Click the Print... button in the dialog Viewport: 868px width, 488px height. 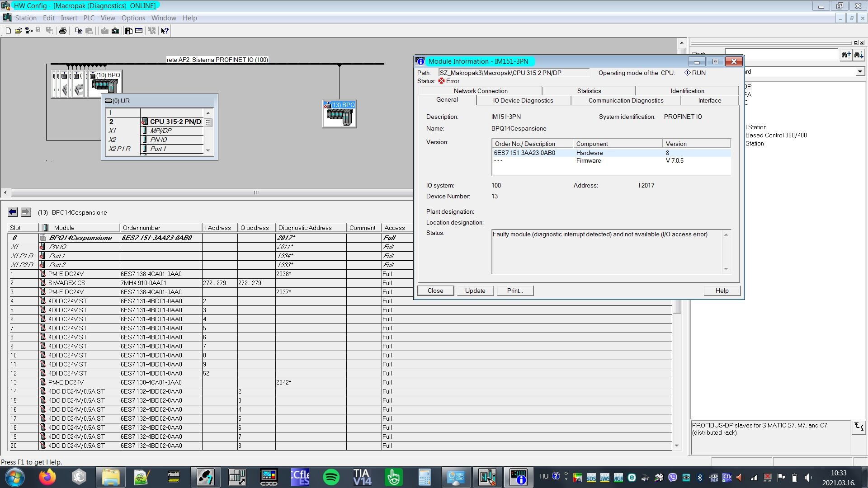515,291
